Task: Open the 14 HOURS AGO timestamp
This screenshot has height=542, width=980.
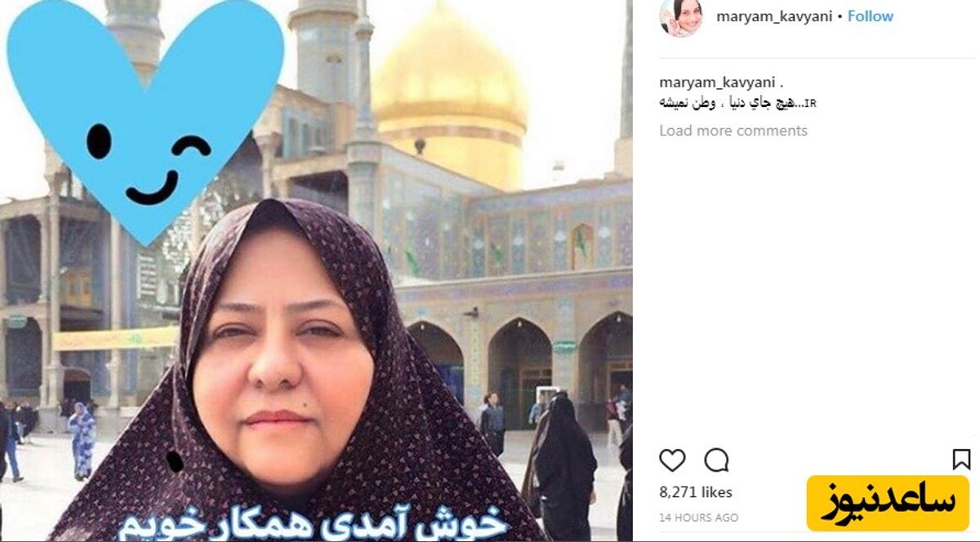Action: pyautogui.click(x=699, y=518)
